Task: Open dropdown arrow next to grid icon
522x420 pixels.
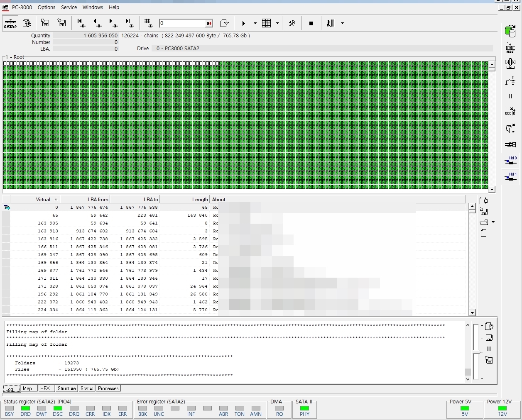Action: coord(277,23)
